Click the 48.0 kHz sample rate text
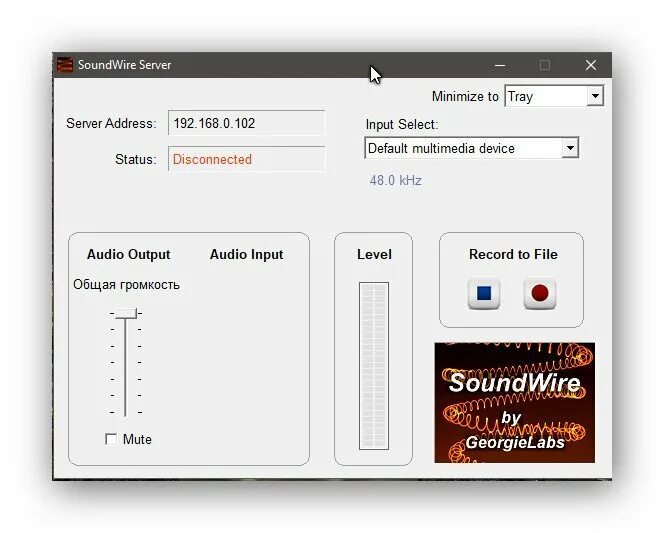The image size is (664, 533). (x=396, y=181)
